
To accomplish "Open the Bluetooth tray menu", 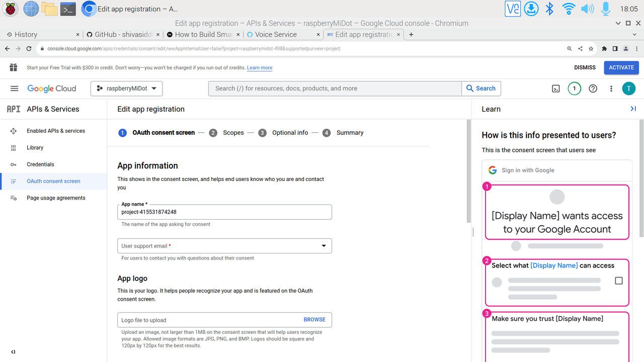I will click(550, 9).
